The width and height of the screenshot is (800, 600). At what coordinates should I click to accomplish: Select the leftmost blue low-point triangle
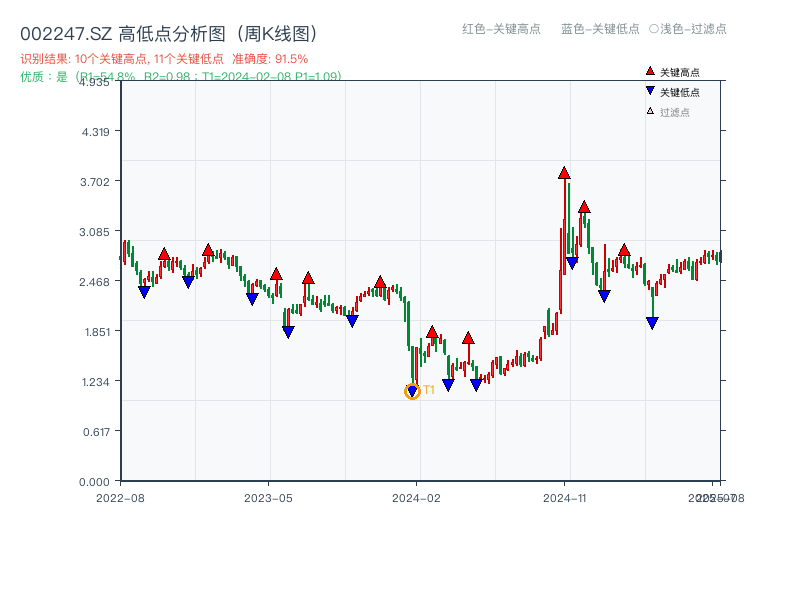click(x=144, y=292)
